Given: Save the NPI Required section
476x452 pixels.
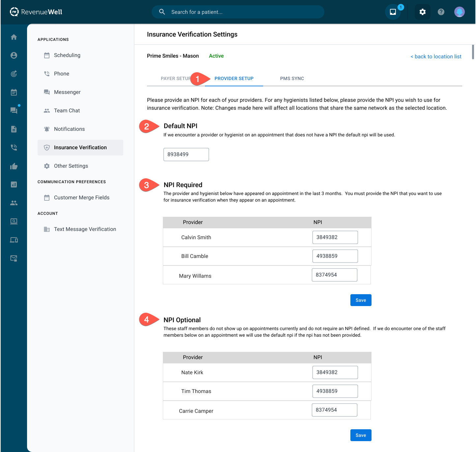Looking at the screenshot, I should pos(361,300).
